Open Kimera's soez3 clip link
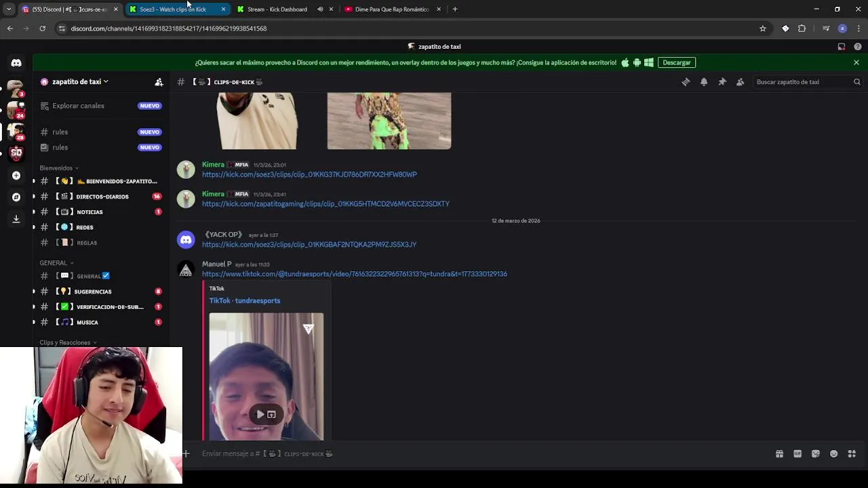The image size is (868, 488). 309,174
